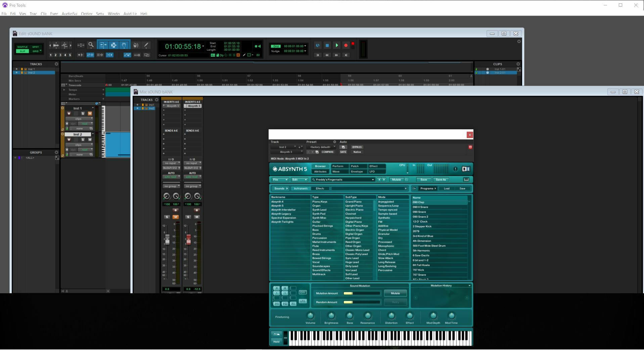Viewport: 644px width, 350px height.
Task: Click the exclamation alert icon in Absynth
Action: [x=455, y=169]
